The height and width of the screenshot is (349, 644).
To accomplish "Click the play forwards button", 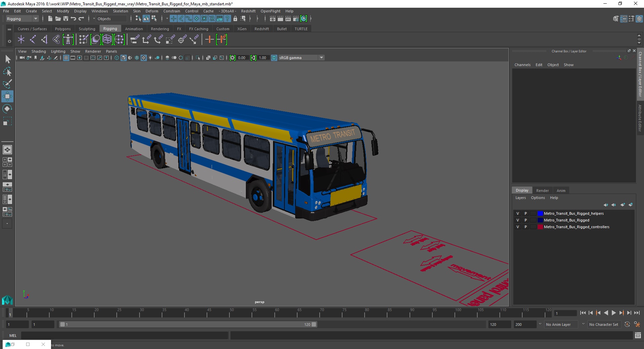I will 613,313.
